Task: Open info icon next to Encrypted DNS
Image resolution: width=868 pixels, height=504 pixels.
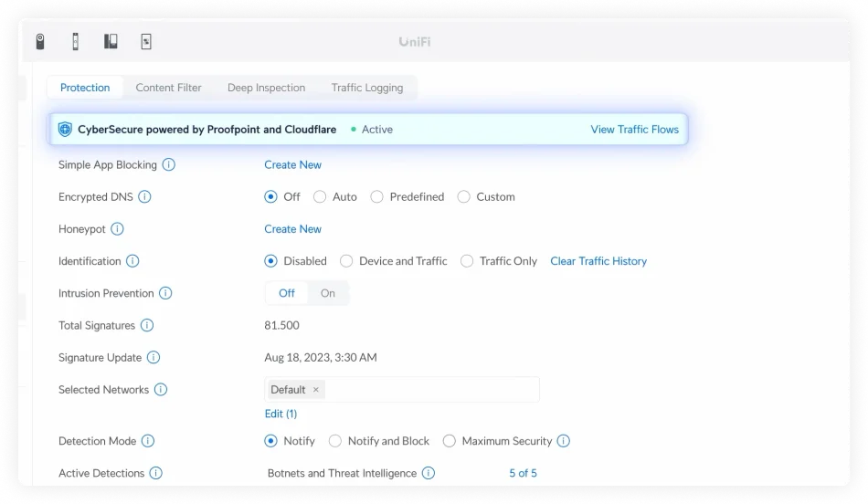Action: tap(144, 197)
